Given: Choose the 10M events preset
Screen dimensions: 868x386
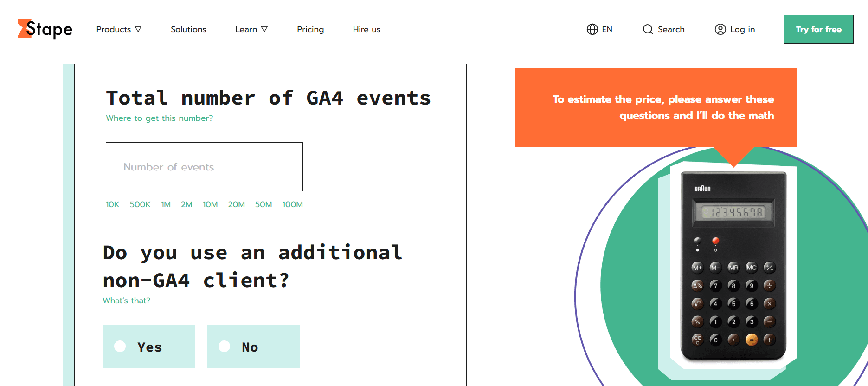Looking at the screenshot, I should point(210,204).
